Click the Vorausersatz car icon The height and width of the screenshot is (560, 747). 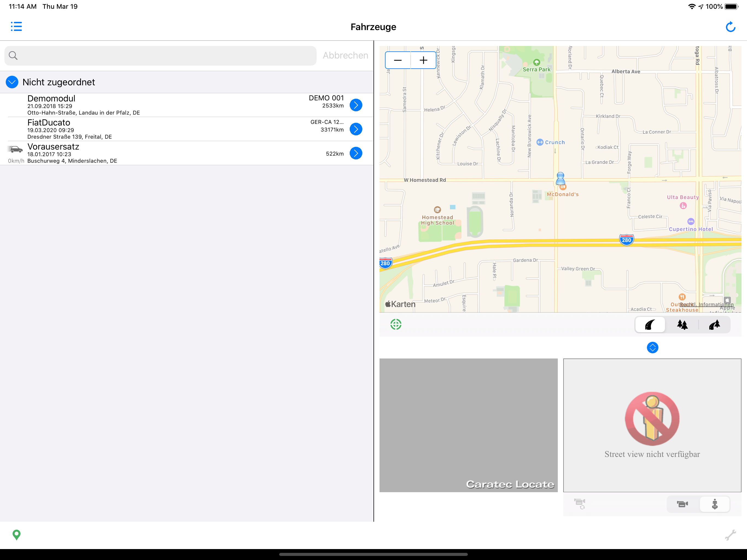tap(15, 149)
